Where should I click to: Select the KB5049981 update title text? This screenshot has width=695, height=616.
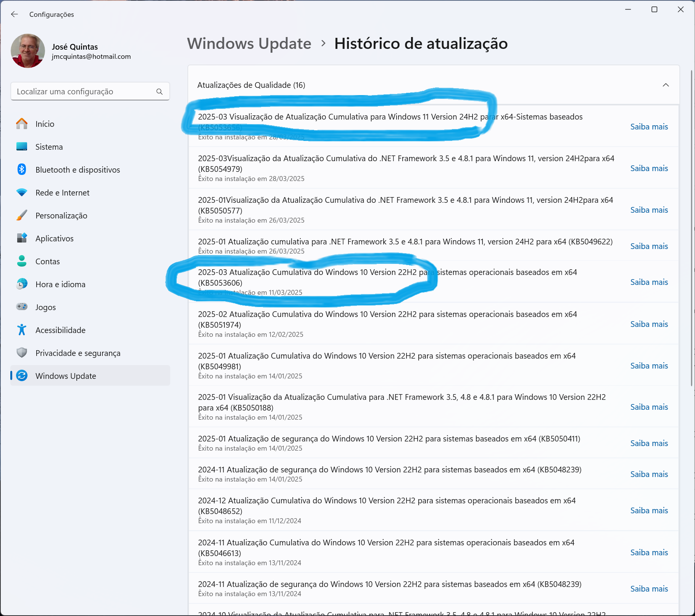387,361
